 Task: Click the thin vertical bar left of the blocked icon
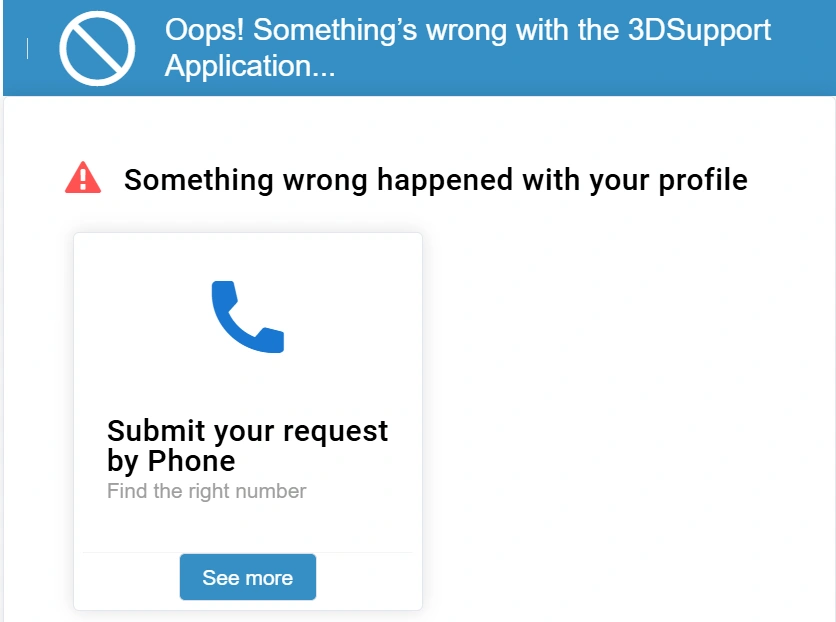[27, 48]
